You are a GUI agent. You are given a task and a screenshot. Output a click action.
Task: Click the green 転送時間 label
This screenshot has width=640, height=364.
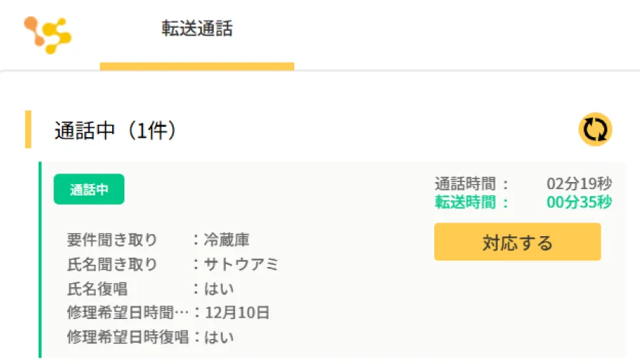point(472,202)
